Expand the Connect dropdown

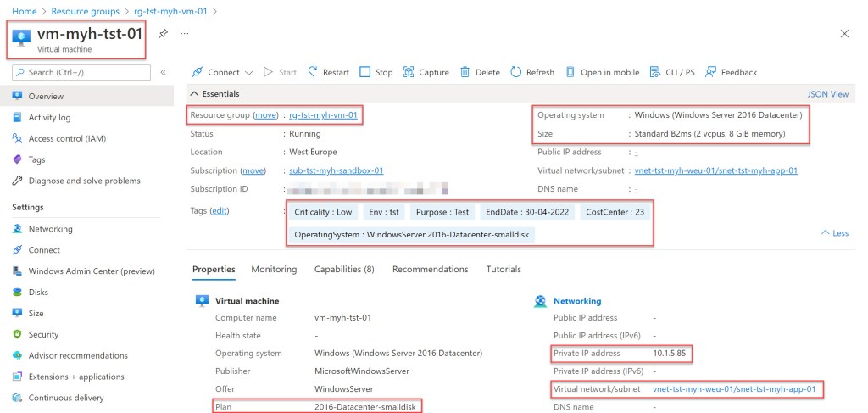(x=248, y=73)
